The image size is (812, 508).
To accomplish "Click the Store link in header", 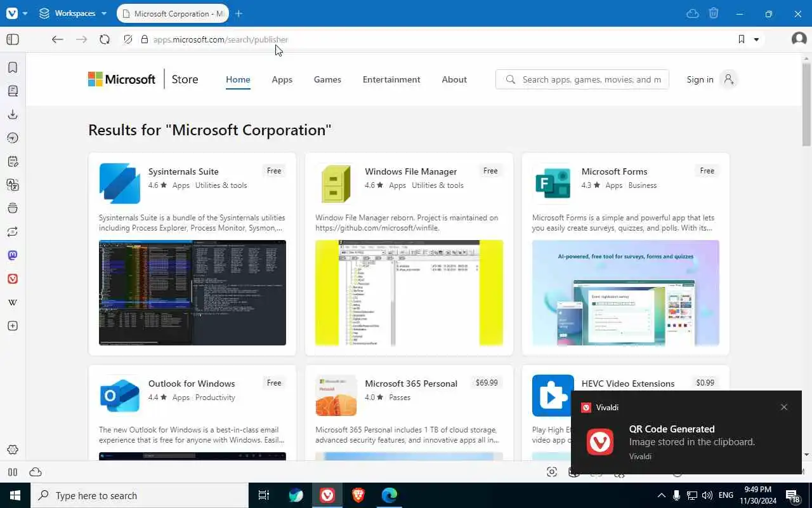I will [185, 79].
